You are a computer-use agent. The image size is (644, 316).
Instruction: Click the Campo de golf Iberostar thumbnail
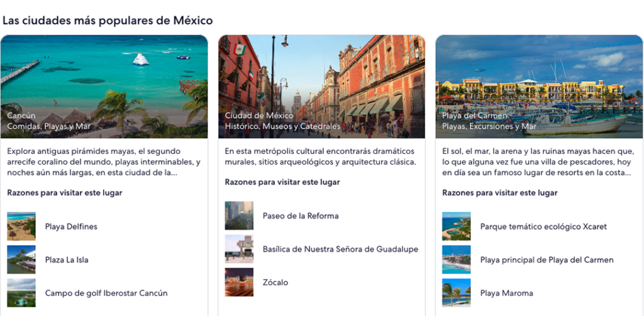(21, 293)
